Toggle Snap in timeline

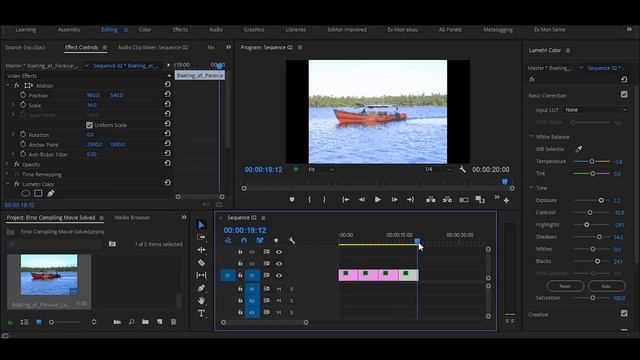[244, 241]
